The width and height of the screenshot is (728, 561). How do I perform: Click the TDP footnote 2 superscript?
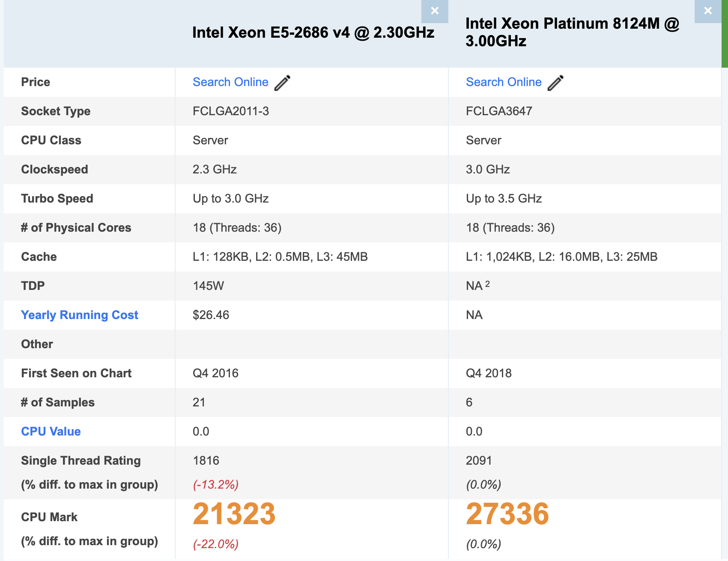487,283
